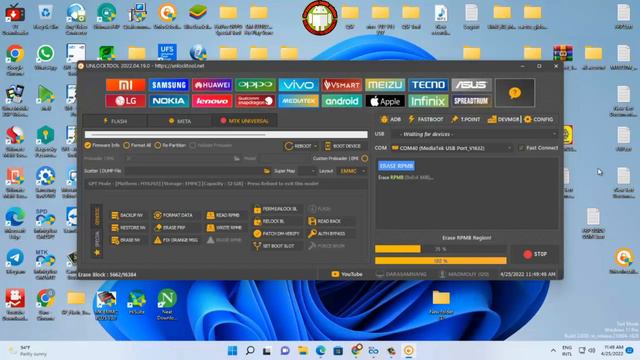Image resolution: width=640 pixels, height=360 pixels.
Task: Click the star favorites icon in side panel
Action: [x=97, y=253]
